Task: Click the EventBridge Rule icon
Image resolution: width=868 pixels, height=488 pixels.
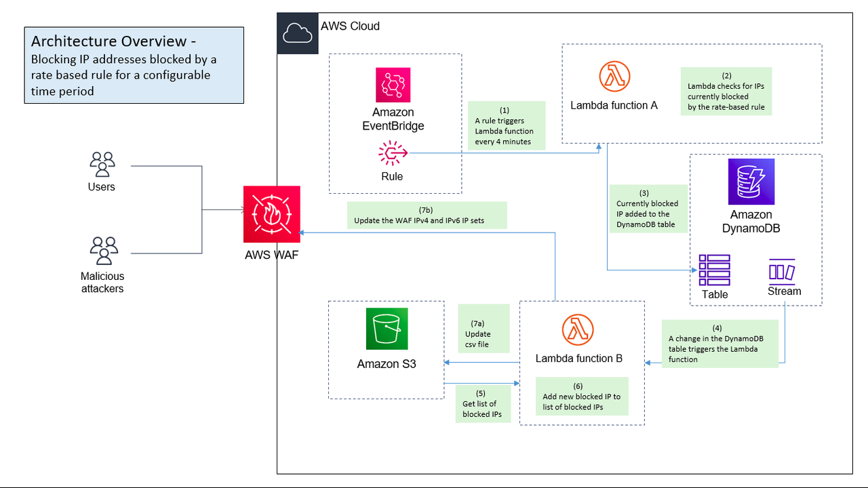Action: click(x=393, y=154)
